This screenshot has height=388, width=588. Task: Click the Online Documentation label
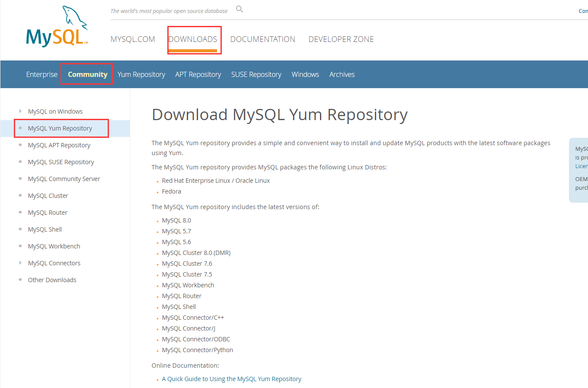point(185,366)
